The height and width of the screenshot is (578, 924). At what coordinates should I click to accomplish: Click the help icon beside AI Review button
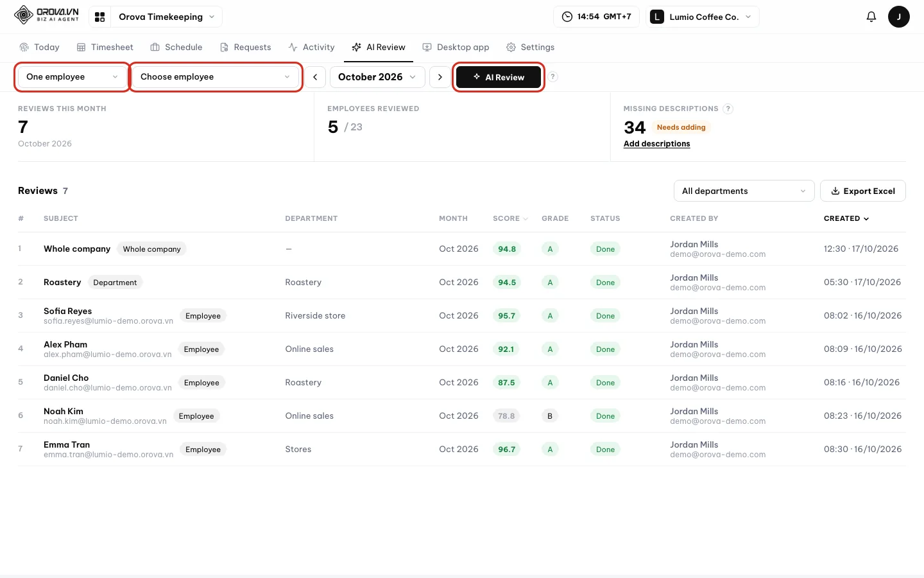[552, 77]
